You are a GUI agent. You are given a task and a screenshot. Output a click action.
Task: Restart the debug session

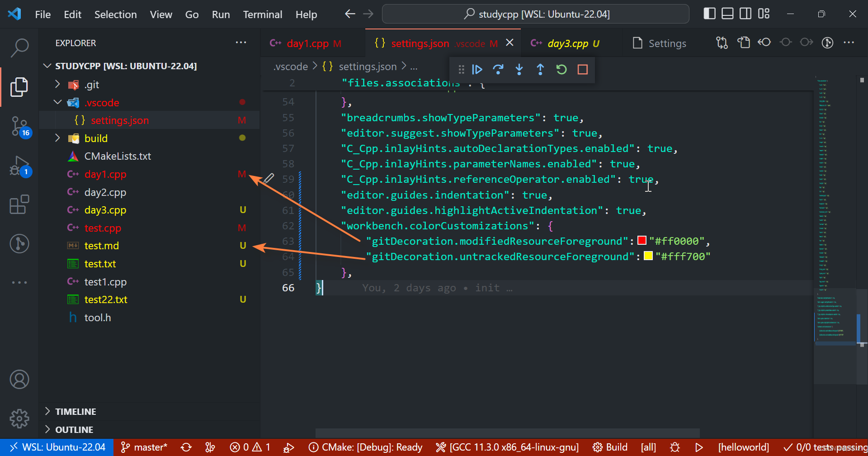tap(561, 70)
